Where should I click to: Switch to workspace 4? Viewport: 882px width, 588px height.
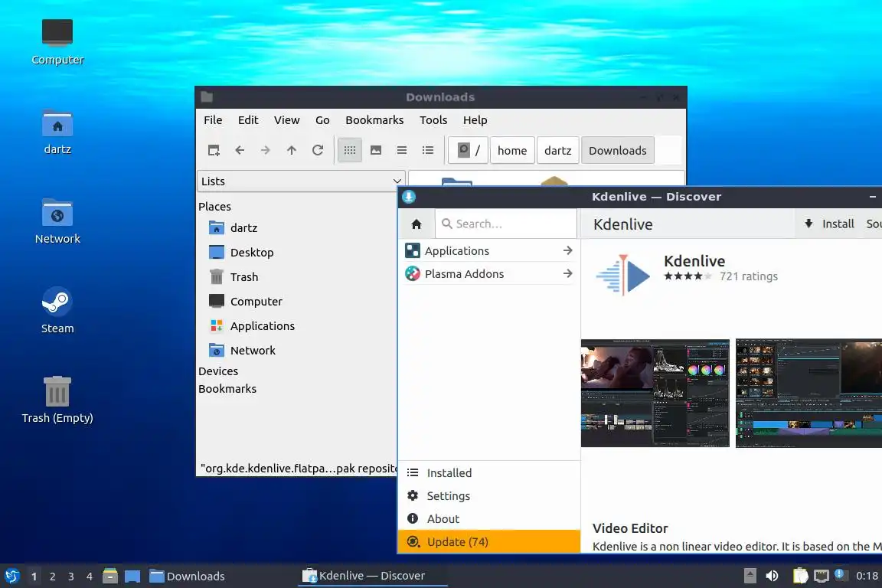point(90,577)
